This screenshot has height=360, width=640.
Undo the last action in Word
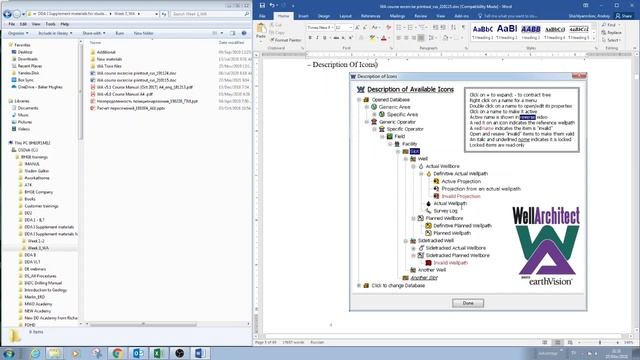(272, 5)
